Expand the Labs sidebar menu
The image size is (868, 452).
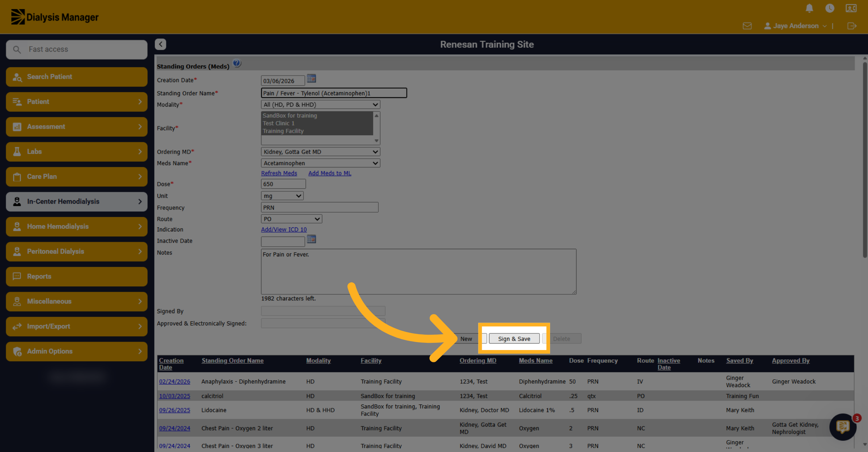coord(77,152)
